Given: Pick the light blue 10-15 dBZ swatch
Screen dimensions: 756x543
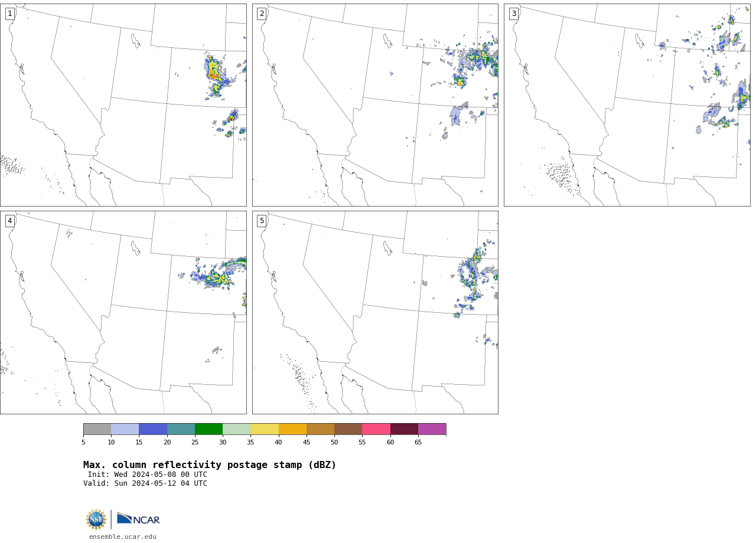Looking at the screenshot, I should 125,429.
